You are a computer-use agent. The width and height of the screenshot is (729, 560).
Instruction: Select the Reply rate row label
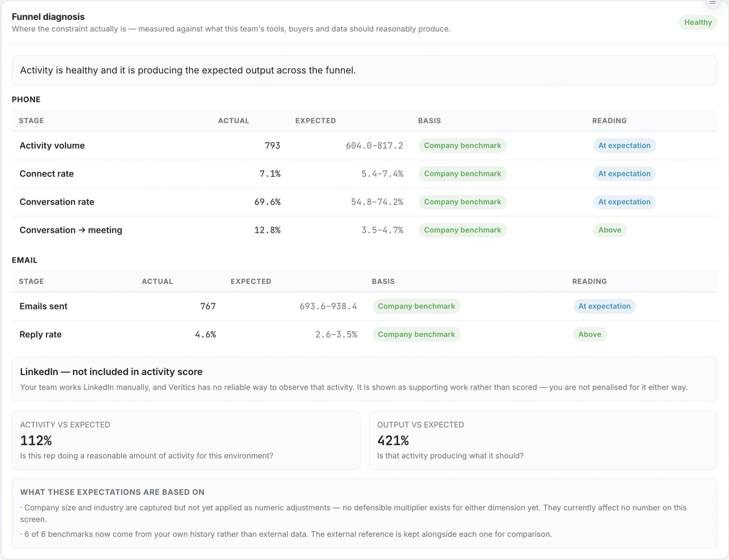click(41, 334)
